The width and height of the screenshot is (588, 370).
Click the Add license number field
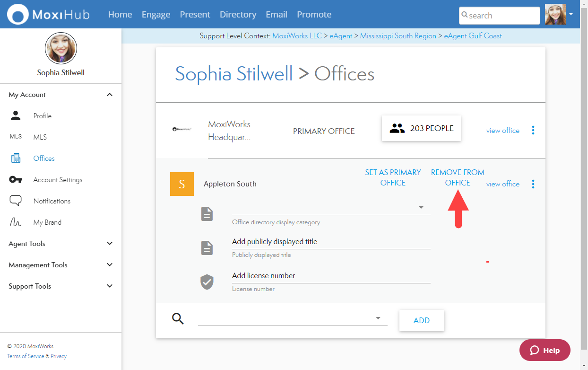click(331, 276)
